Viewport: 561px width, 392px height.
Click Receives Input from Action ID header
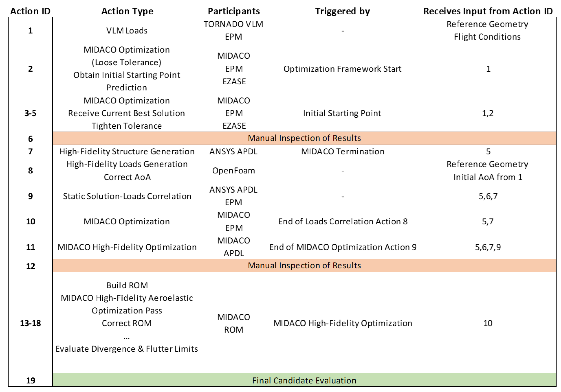pos(488,11)
